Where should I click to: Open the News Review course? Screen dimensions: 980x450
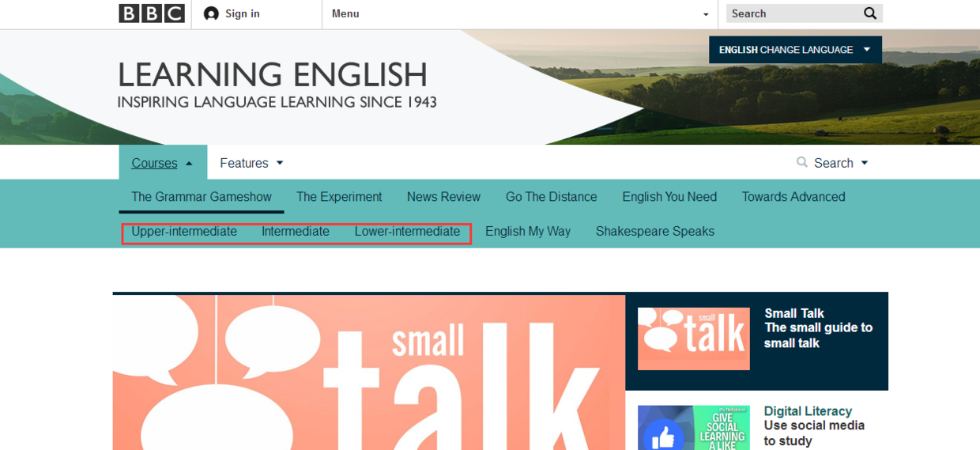[443, 197]
